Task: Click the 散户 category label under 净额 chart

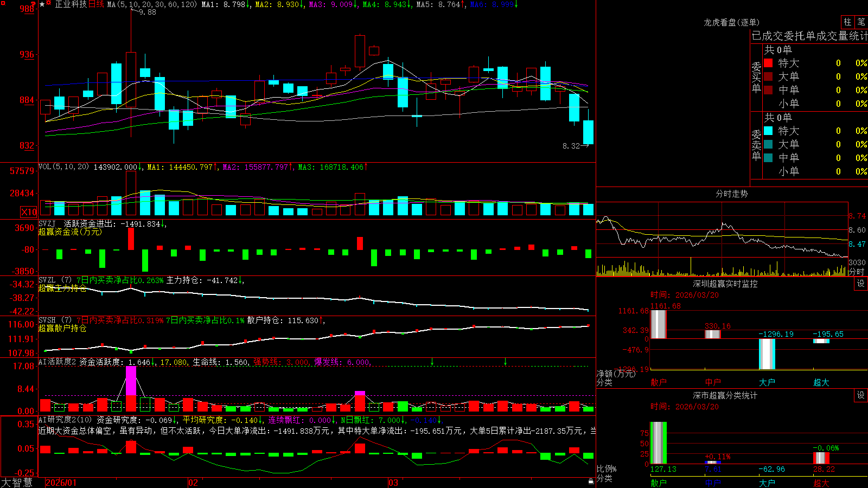Action: [x=658, y=382]
